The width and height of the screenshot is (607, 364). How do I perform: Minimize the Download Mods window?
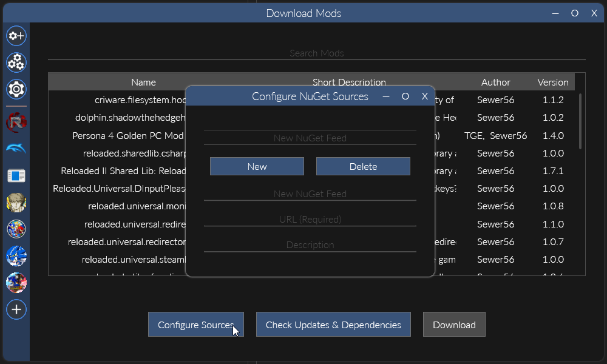(x=555, y=13)
